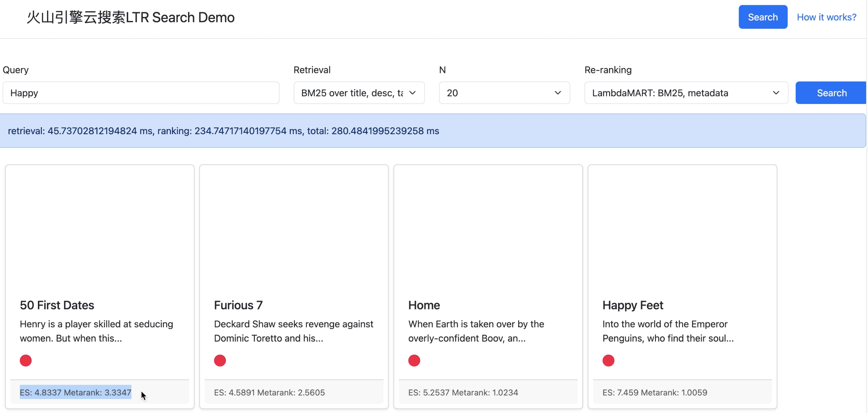Expand the N results count dropdown

coord(504,93)
